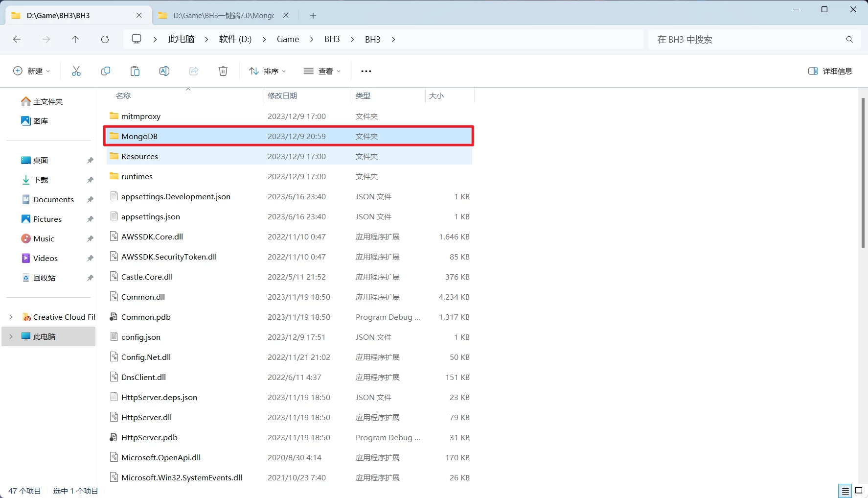This screenshot has height=498, width=868.
Task: Go up one directory level
Action: coord(75,39)
